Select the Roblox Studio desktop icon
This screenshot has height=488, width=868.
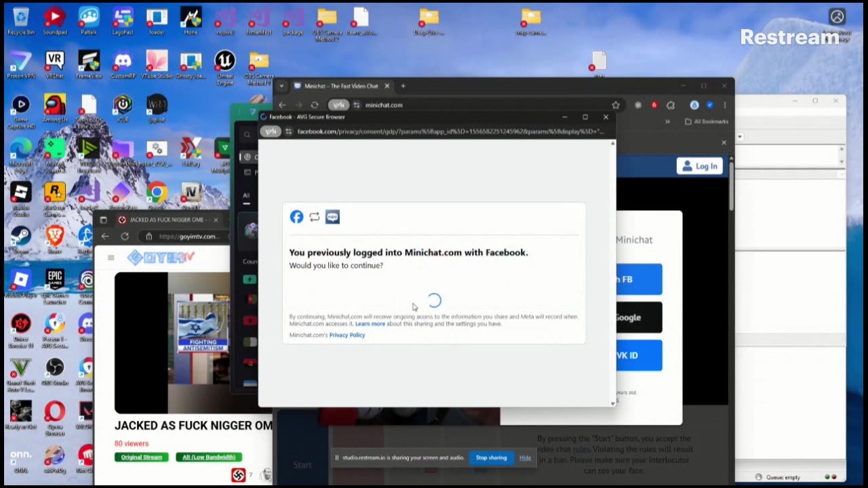[x=21, y=198]
